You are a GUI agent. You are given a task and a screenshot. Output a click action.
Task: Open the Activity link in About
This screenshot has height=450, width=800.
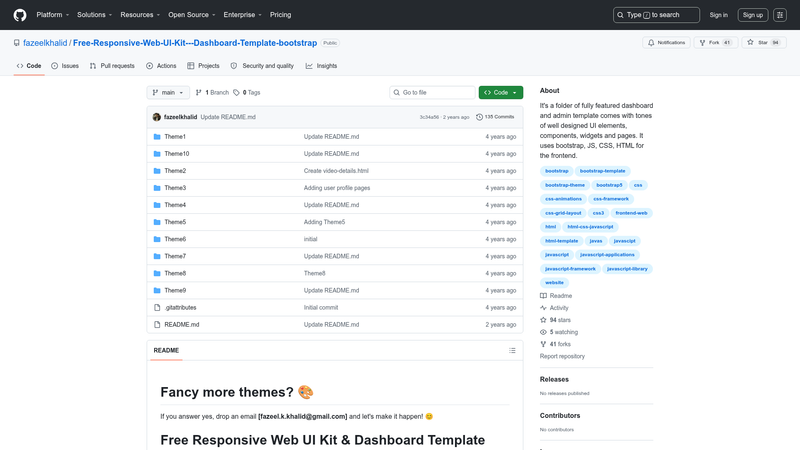[x=554, y=308]
